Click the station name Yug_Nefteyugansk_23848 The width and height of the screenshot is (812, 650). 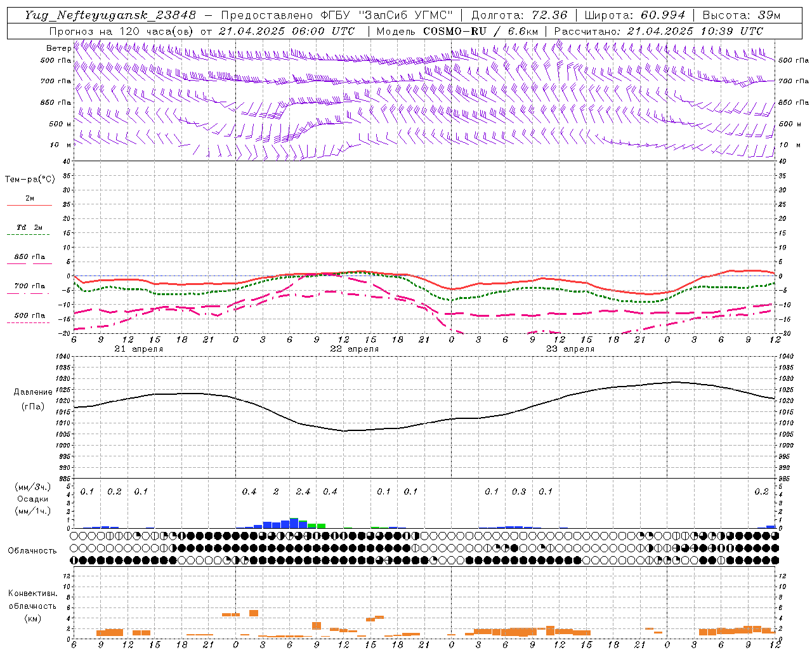coord(110,15)
